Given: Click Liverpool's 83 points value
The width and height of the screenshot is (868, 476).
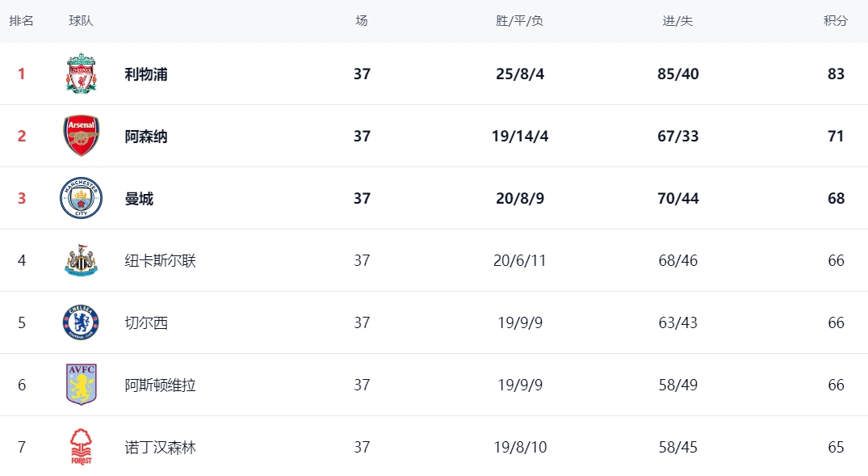Looking at the screenshot, I should 836,74.
